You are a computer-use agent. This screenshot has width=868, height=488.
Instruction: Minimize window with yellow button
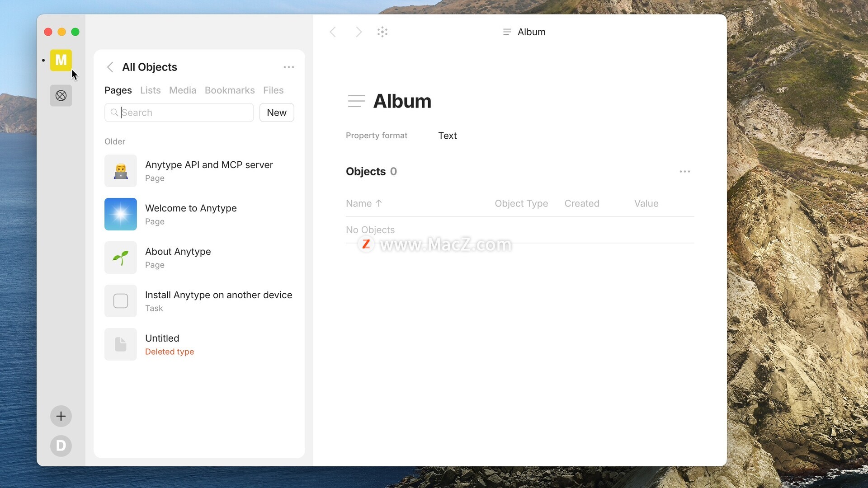pyautogui.click(x=61, y=32)
